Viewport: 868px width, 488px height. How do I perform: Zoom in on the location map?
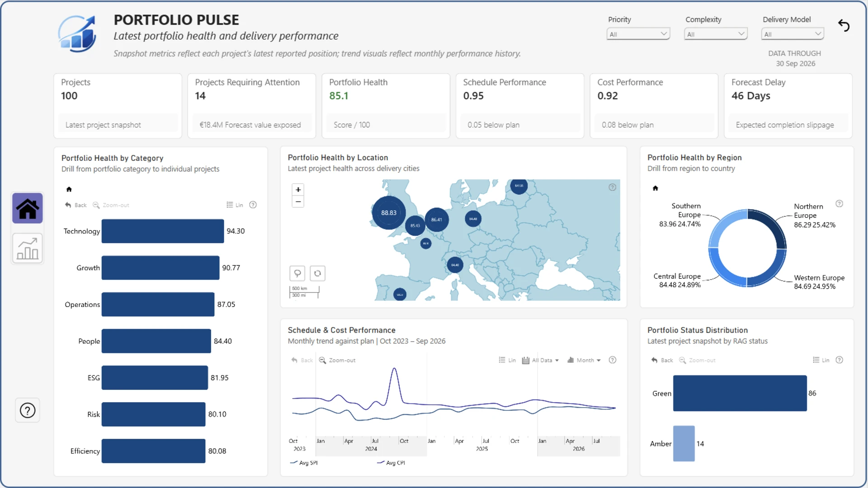(x=298, y=190)
